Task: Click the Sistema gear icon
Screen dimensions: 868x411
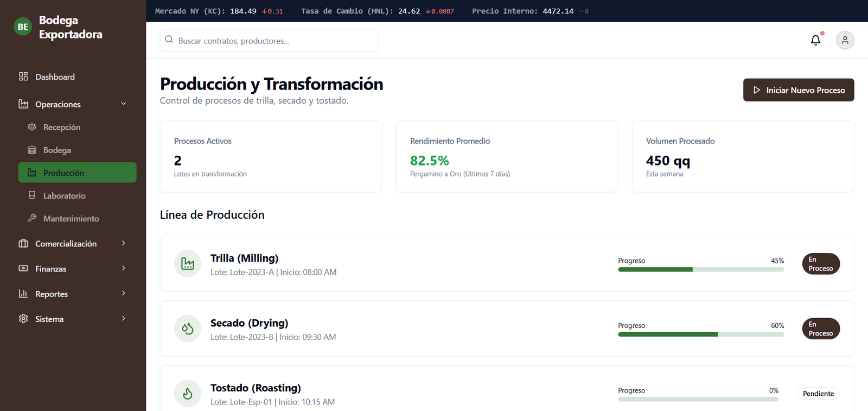Action: click(23, 319)
